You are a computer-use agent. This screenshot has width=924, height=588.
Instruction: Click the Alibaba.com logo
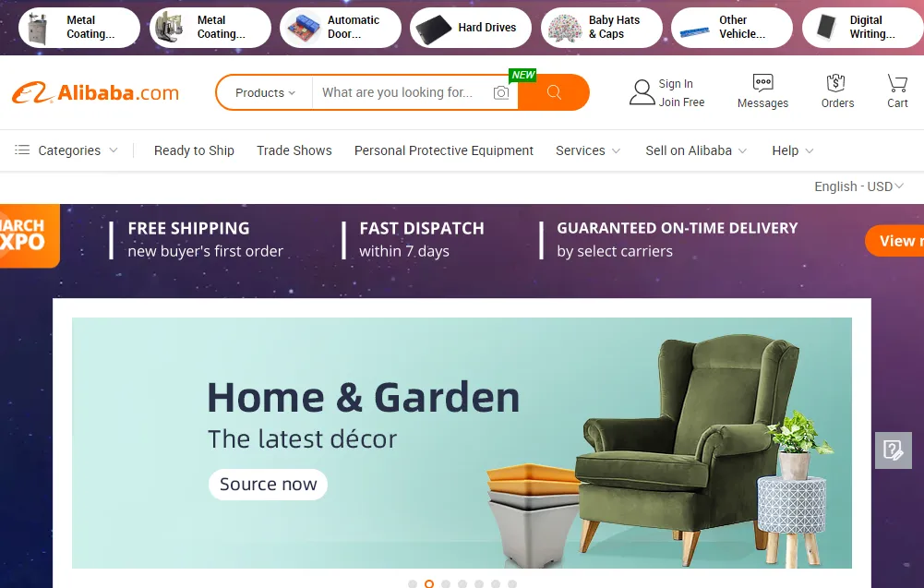[x=95, y=92]
